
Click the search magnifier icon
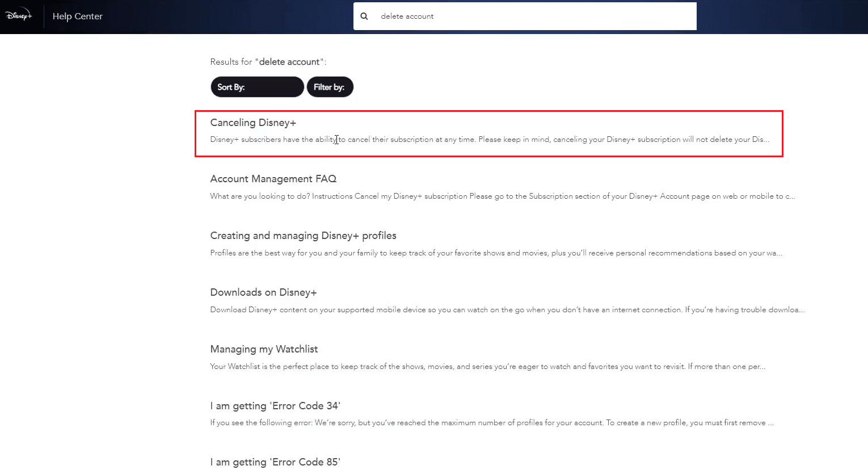[364, 16]
